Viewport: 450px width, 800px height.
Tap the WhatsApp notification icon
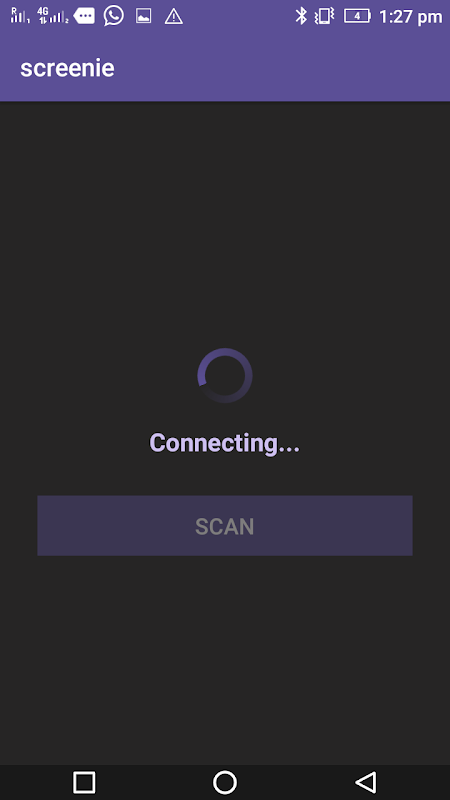(x=113, y=16)
